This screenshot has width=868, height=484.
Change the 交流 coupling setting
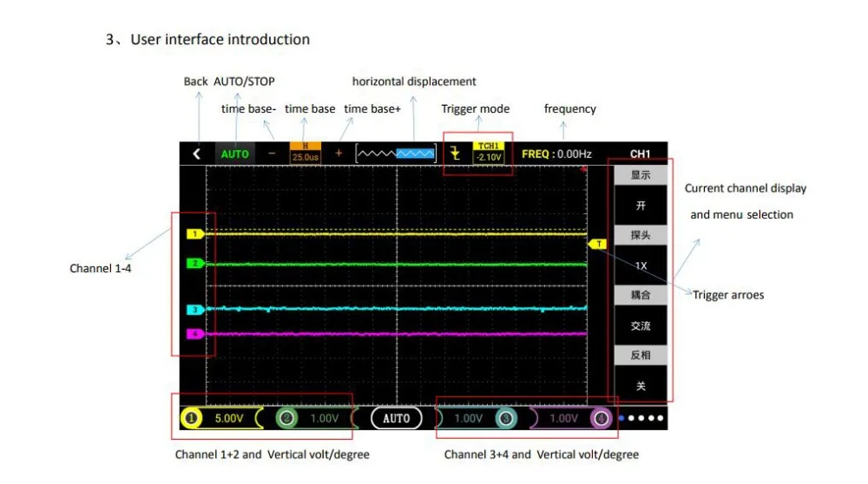(x=641, y=326)
